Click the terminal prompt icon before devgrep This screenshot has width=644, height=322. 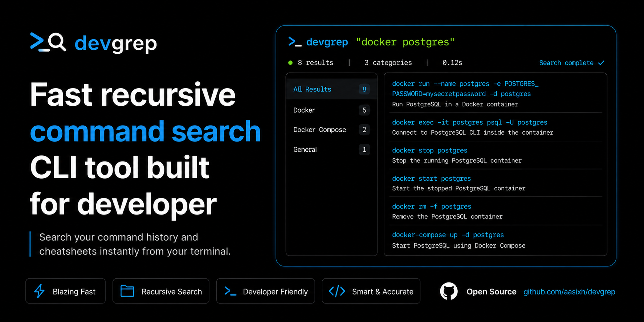295,42
